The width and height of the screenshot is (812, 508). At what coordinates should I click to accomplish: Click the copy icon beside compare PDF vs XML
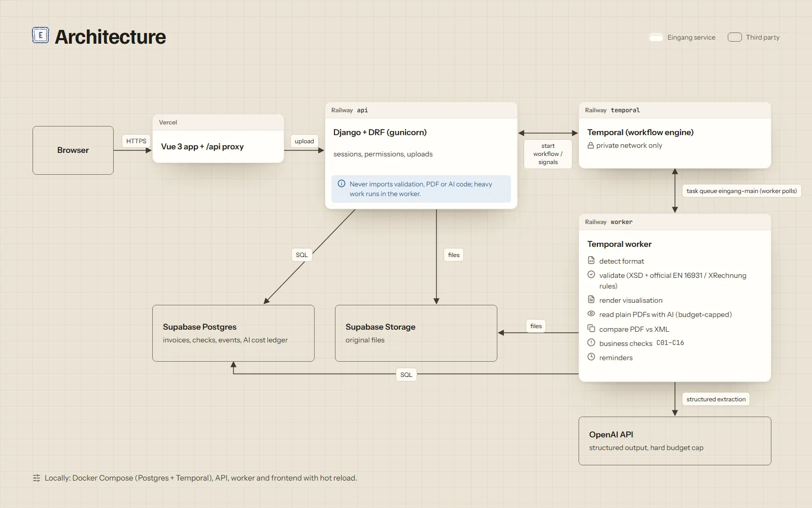591,329
